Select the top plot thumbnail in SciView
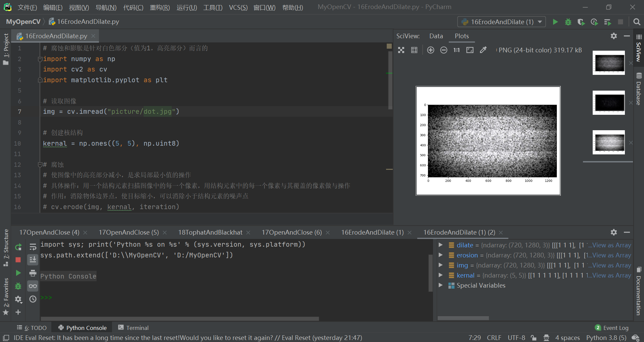The width and height of the screenshot is (644, 342). tap(609, 63)
